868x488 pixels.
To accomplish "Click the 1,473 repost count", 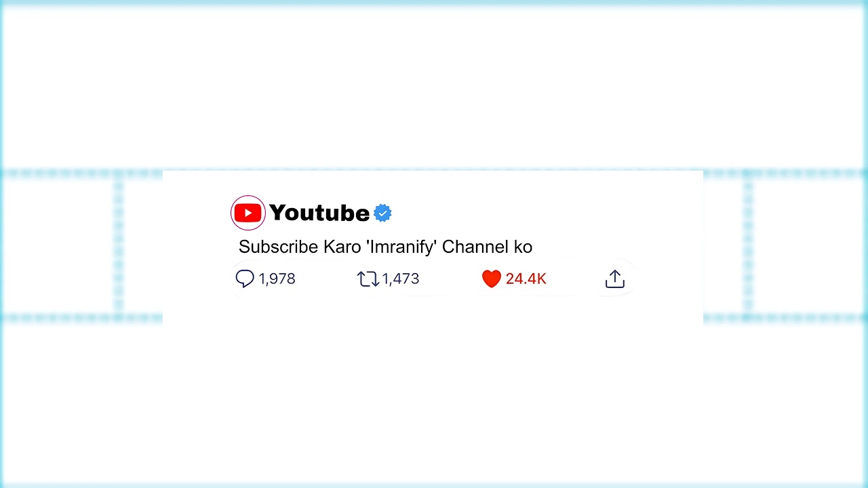I will tap(401, 279).
